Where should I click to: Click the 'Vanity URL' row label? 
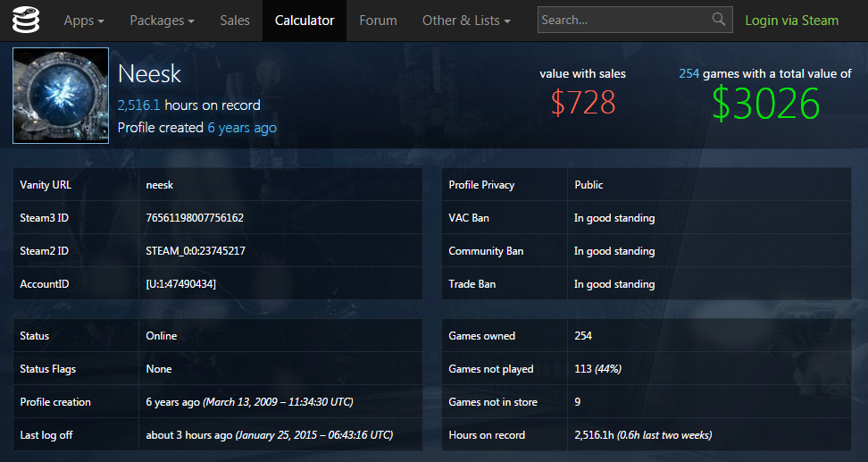(46, 185)
